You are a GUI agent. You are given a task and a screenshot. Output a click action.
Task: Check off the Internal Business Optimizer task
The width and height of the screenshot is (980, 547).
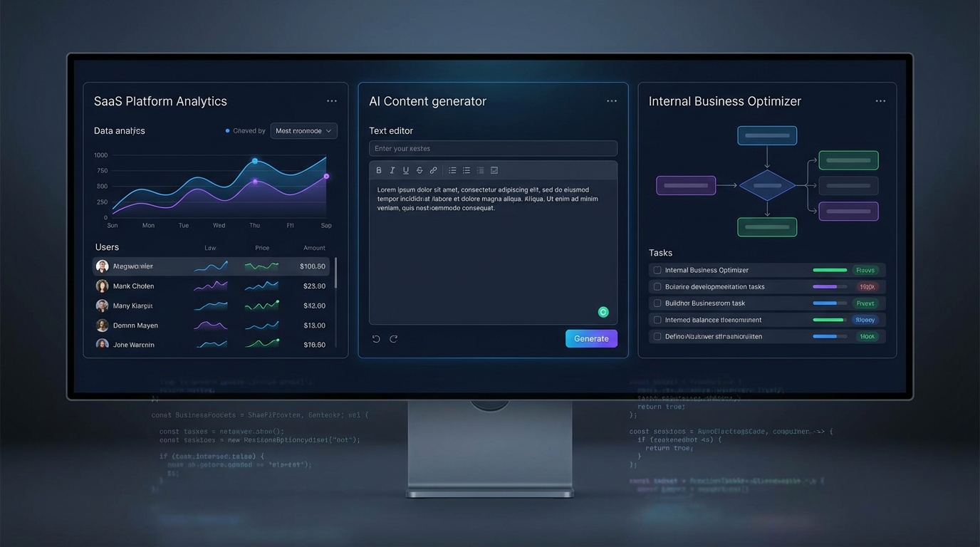click(657, 270)
